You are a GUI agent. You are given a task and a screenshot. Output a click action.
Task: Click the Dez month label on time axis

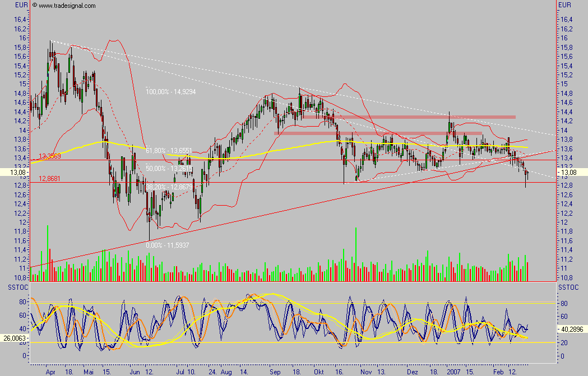[412, 372]
